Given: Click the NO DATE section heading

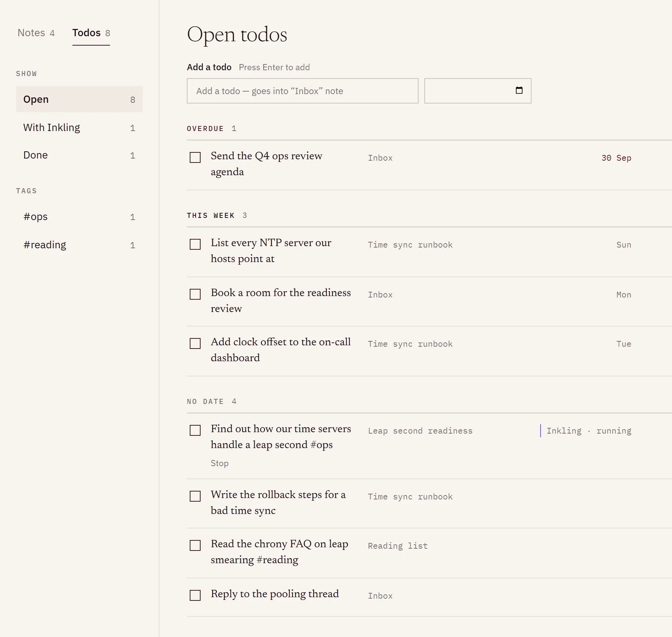Looking at the screenshot, I should click(205, 401).
